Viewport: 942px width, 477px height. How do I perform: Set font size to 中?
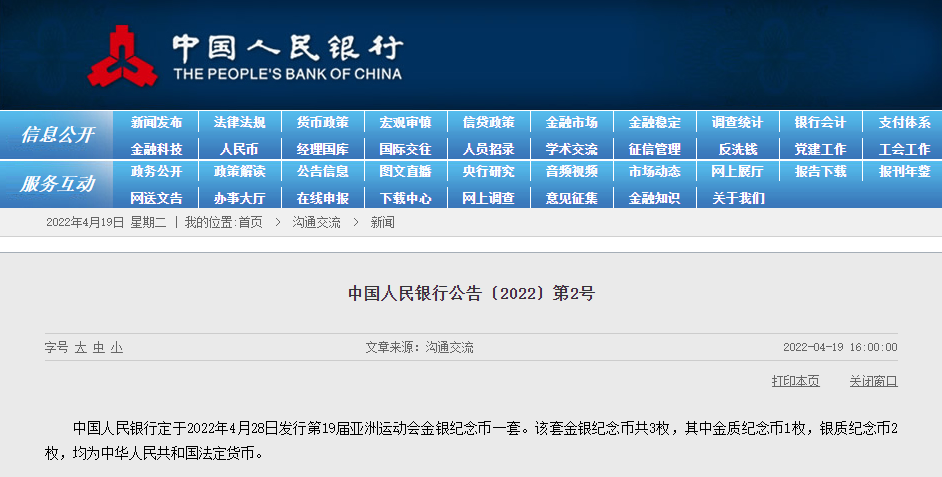[x=99, y=348]
